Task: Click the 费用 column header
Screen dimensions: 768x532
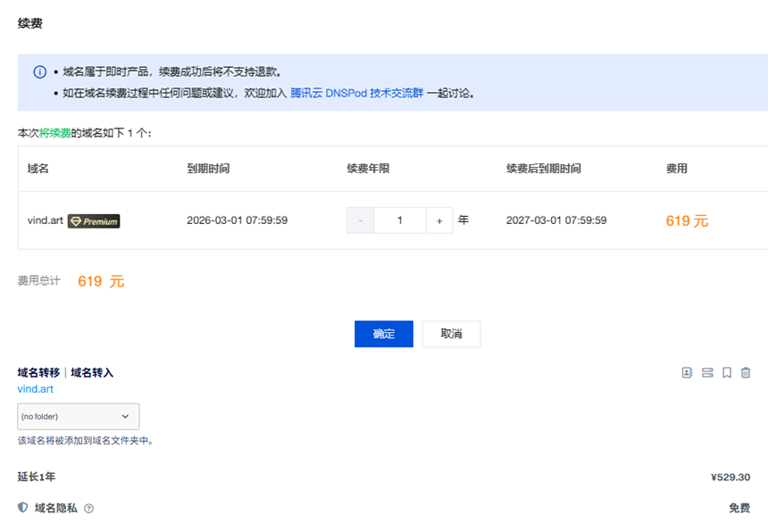Action: [x=676, y=169]
